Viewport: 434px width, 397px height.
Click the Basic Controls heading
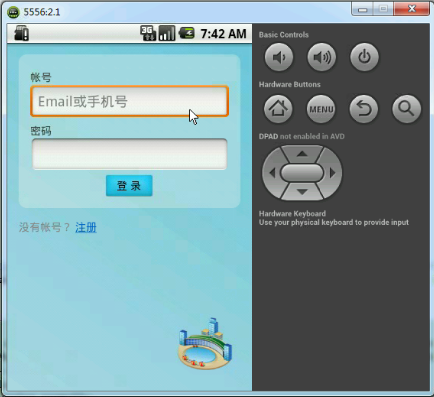pos(284,35)
